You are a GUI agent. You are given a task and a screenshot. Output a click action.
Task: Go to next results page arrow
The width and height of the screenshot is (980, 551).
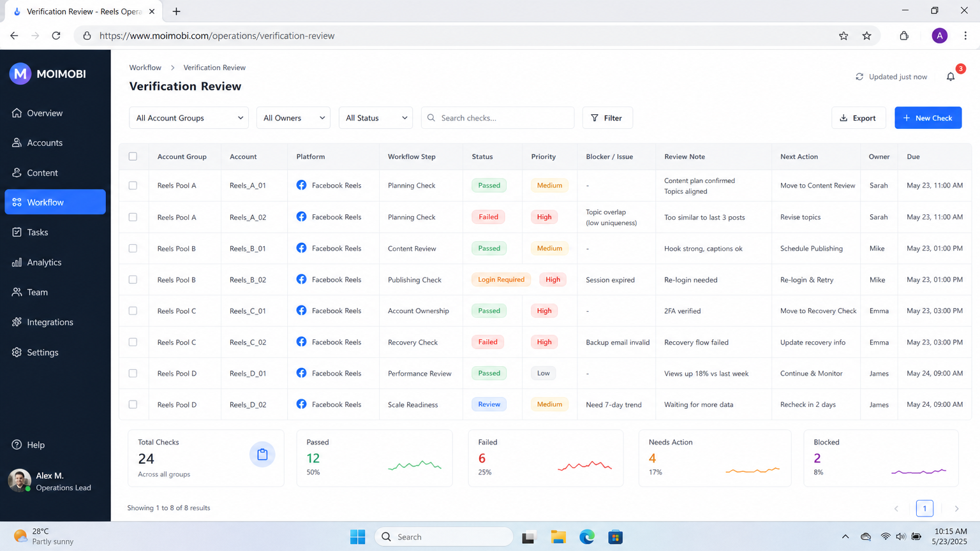tap(956, 508)
